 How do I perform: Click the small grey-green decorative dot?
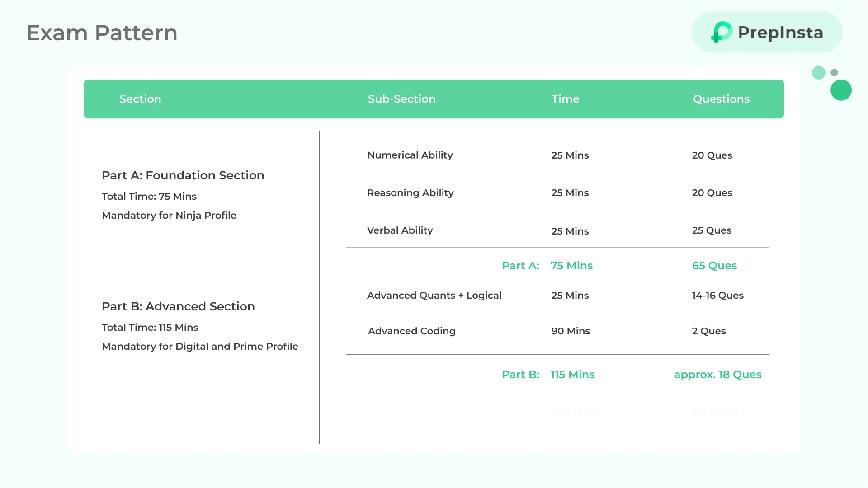pyautogui.click(x=835, y=72)
